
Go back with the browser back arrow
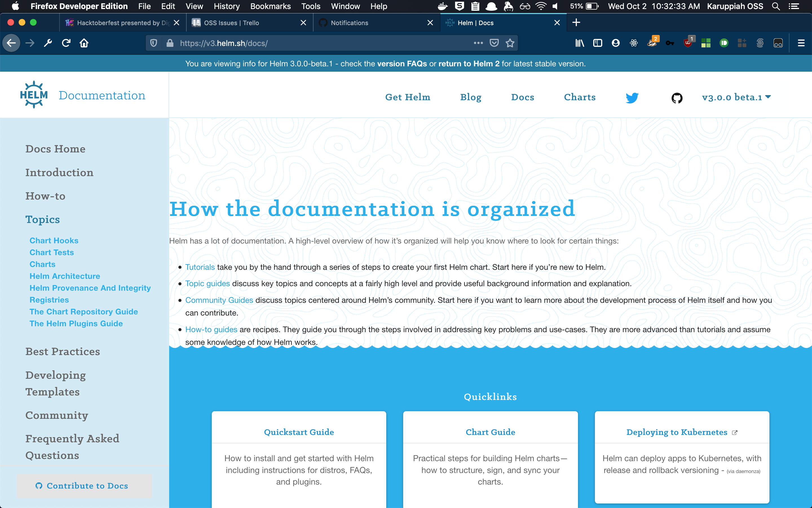(11, 43)
